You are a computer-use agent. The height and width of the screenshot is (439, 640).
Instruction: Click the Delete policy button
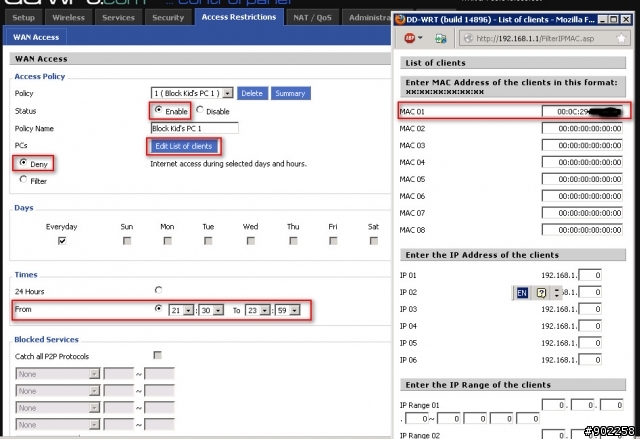[252, 93]
